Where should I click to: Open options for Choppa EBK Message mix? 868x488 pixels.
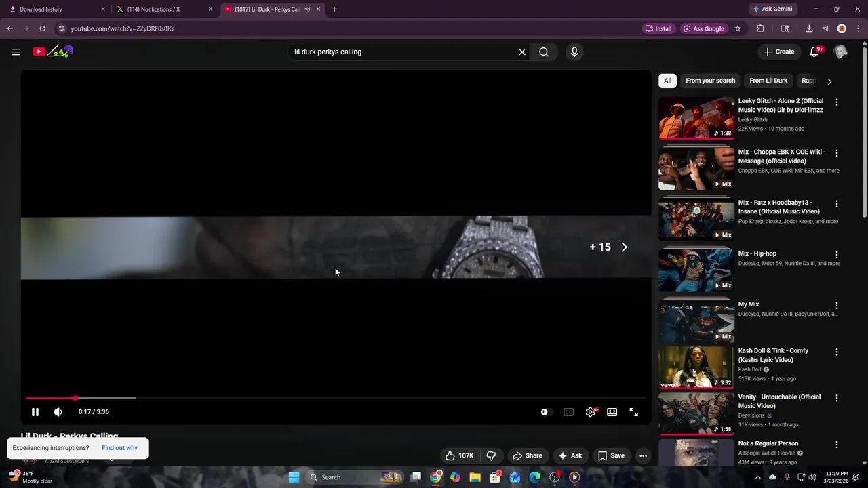(x=837, y=153)
